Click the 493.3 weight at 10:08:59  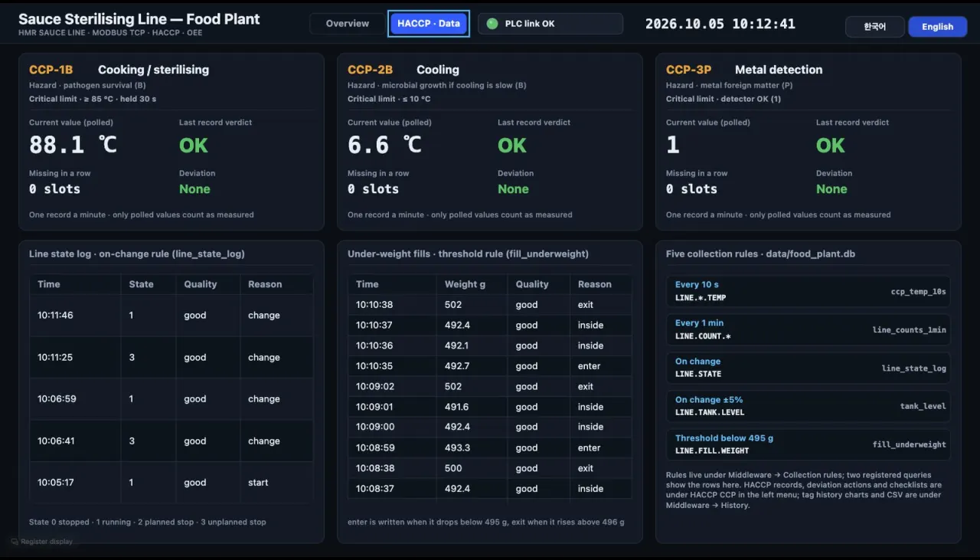point(458,447)
